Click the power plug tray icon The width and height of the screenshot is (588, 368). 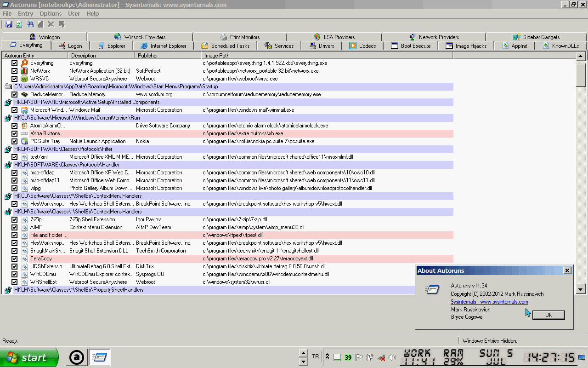tap(370, 357)
